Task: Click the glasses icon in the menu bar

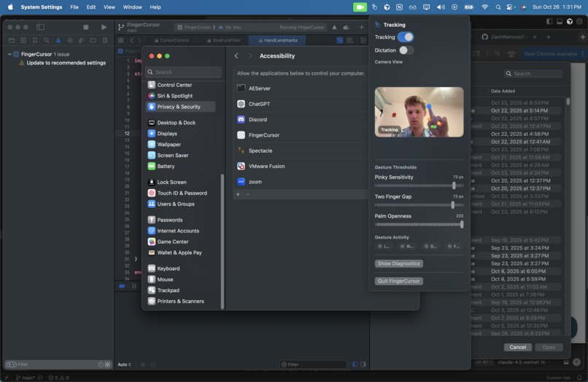Action: (x=412, y=7)
